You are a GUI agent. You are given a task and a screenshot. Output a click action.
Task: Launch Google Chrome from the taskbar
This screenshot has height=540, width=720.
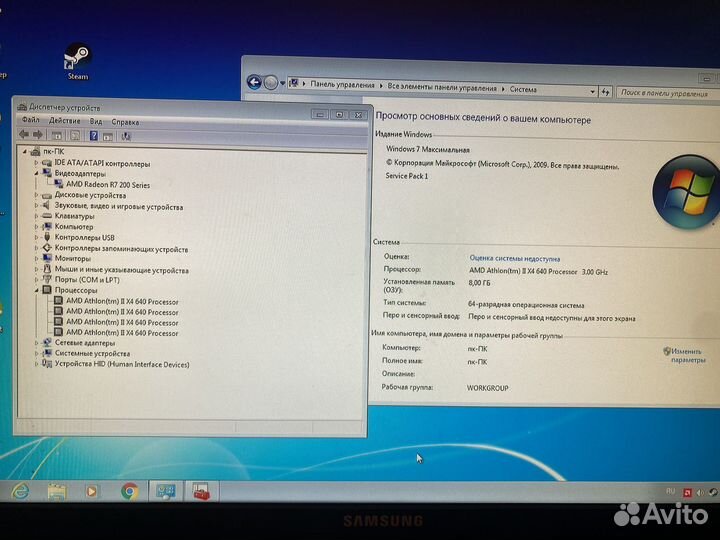tap(129, 491)
